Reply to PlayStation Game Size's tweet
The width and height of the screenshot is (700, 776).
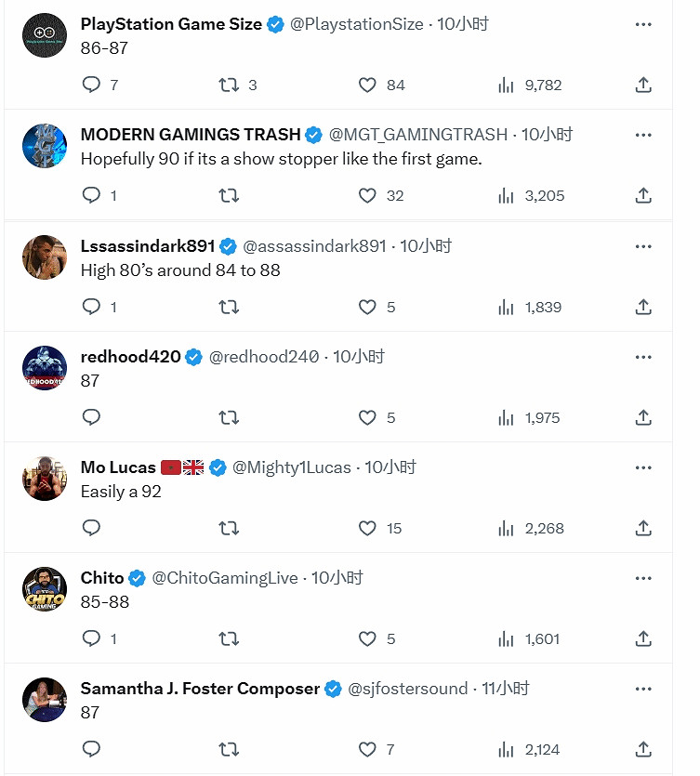[91, 85]
